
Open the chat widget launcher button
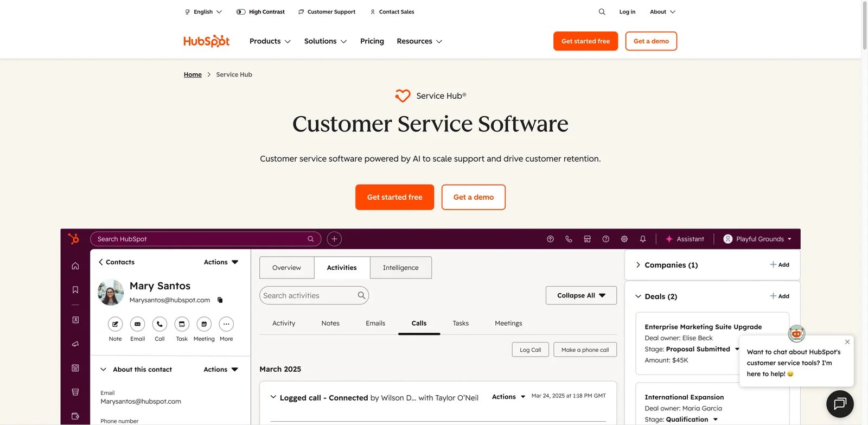point(840,404)
